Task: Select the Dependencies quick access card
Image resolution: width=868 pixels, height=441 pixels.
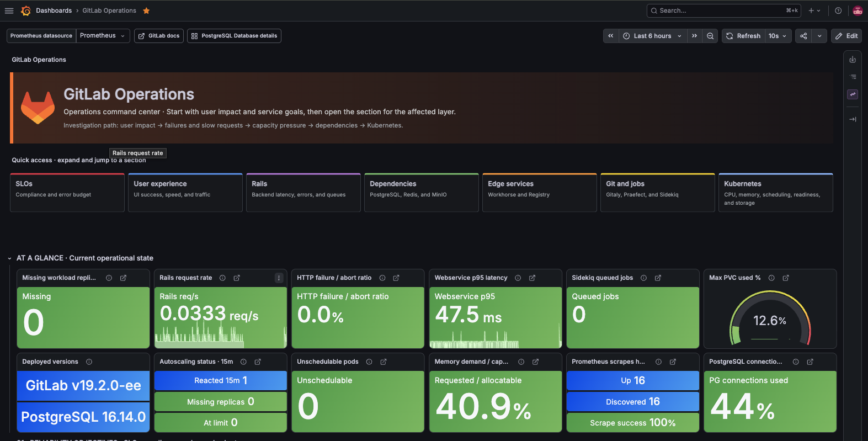Action: pyautogui.click(x=421, y=193)
